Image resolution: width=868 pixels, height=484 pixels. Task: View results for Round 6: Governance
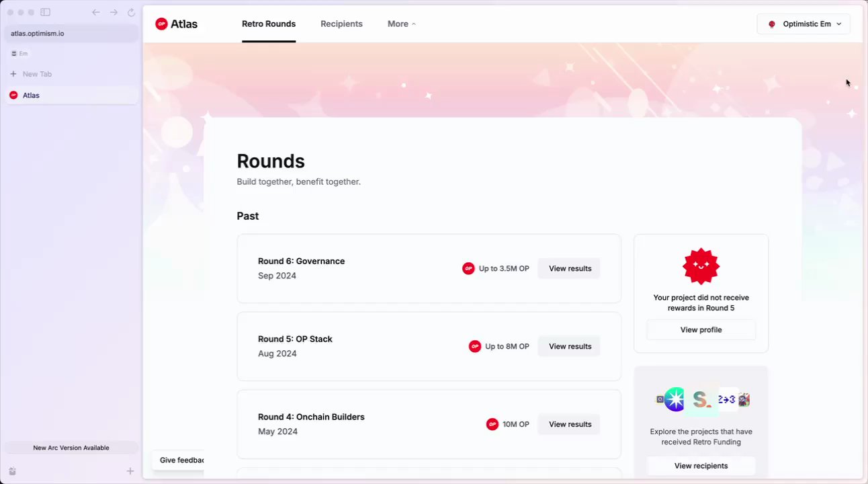[570, 268]
